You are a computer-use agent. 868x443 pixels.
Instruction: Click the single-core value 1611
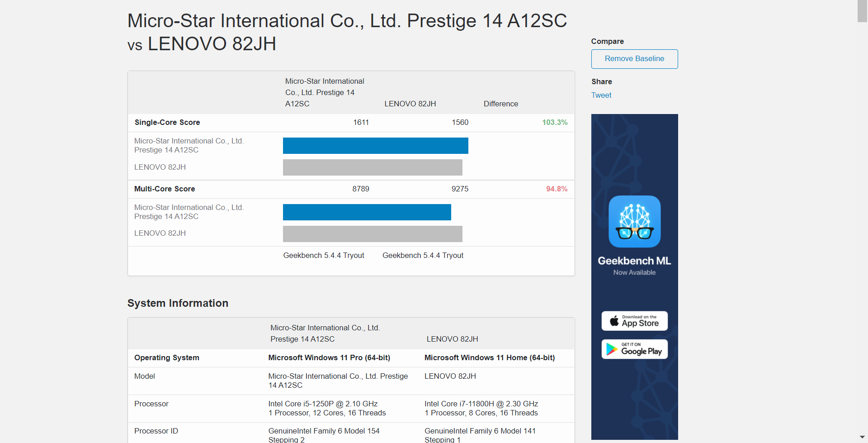coord(361,122)
